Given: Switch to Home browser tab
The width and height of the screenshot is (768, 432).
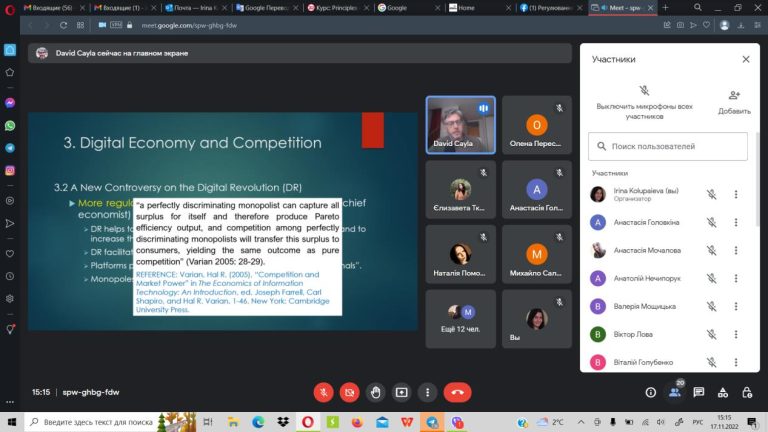Looking at the screenshot, I should click(478, 8).
